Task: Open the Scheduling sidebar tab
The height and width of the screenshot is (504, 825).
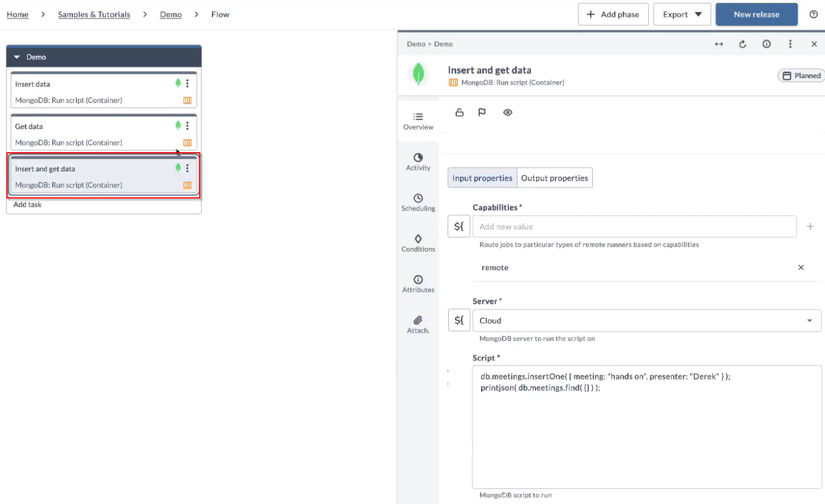Action: click(418, 203)
